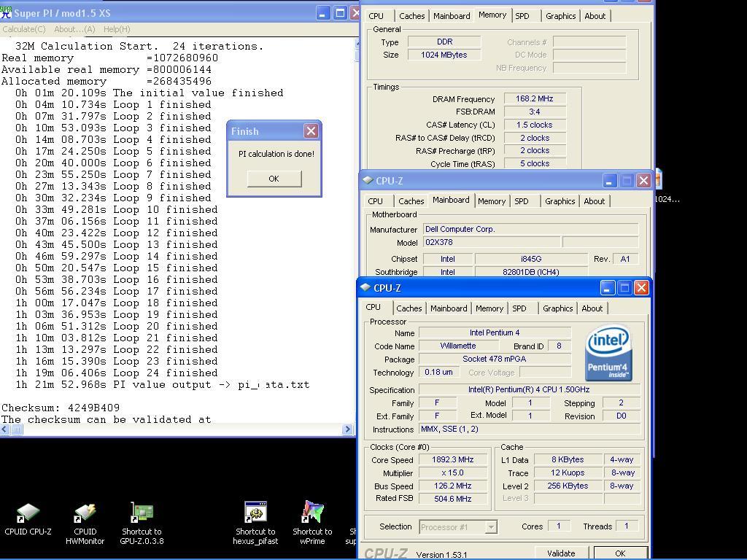Image resolution: width=747 pixels, height=560 pixels.
Task: Click Caches tab in the top Memory window
Action: point(412,16)
